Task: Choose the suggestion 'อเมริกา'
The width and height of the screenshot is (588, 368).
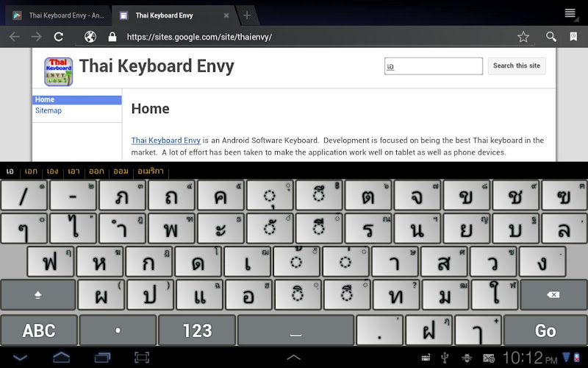Action: 151,171
